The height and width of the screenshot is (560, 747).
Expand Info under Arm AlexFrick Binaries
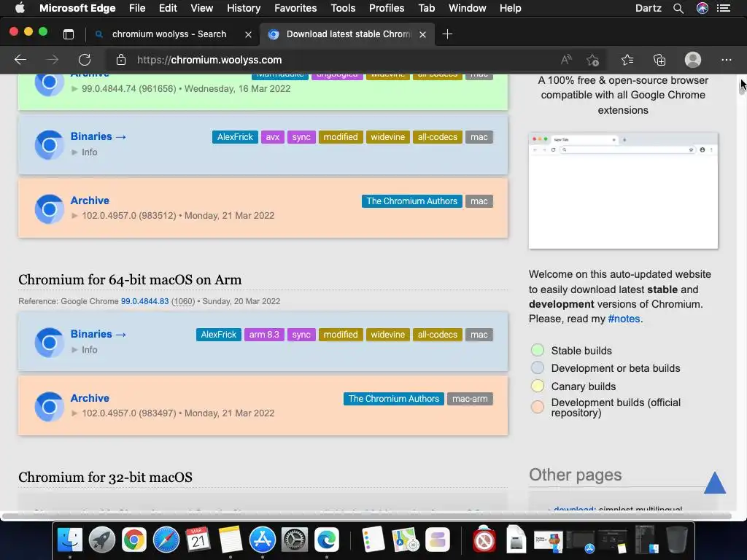tap(85, 349)
